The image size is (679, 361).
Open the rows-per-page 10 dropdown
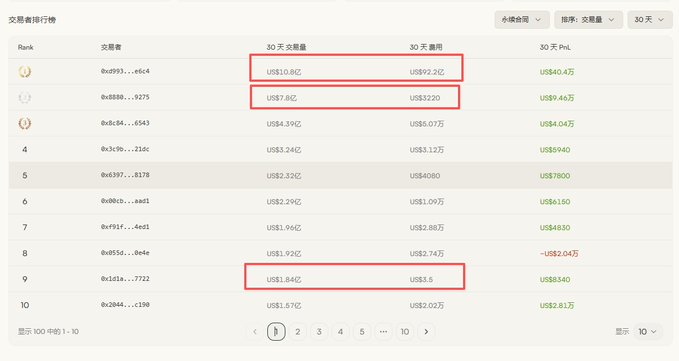coord(647,332)
